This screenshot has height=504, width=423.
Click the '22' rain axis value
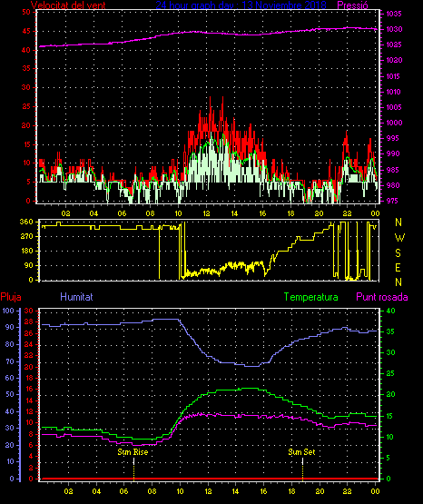tap(28, 355)
